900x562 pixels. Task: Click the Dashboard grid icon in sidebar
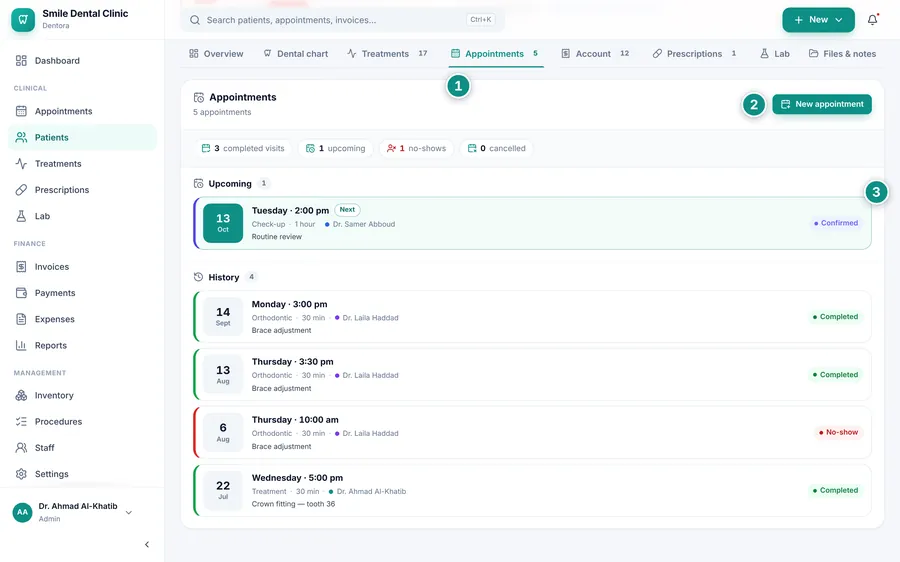(21, 60)
